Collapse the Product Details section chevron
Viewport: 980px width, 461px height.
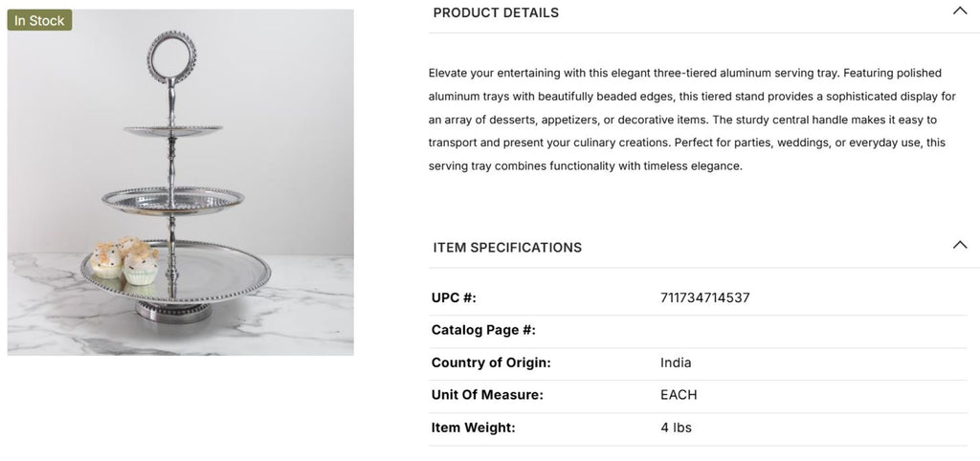pyautogui.click(x=960, y=11)
